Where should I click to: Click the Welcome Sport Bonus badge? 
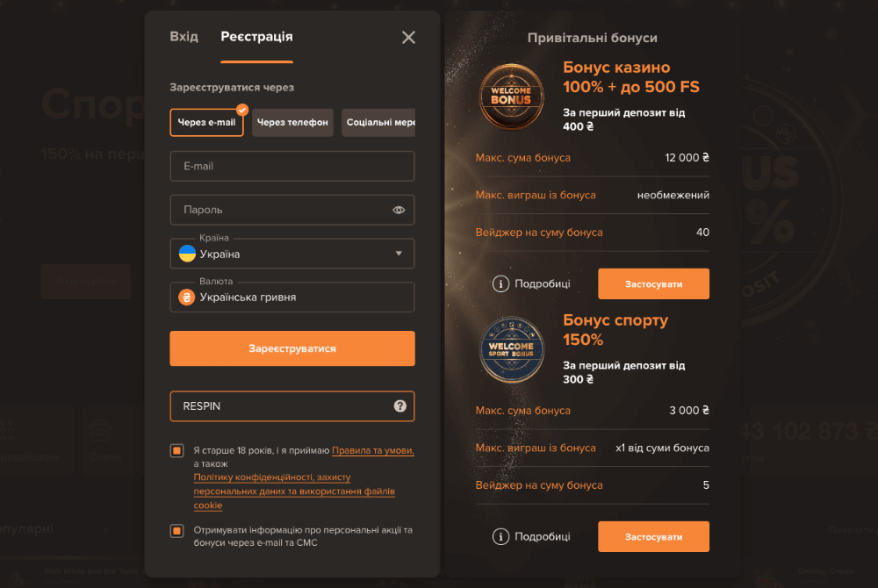pos(511,349)
